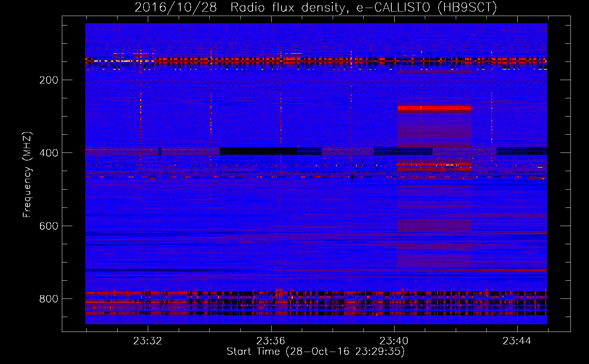Screen dimensions: 589x364
Task: Click the 400 frequency tick label
Action: click(49, 153)
